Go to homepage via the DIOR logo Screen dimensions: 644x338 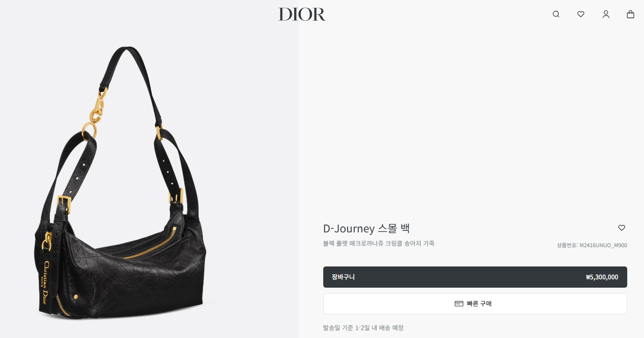tap(302, 14)
